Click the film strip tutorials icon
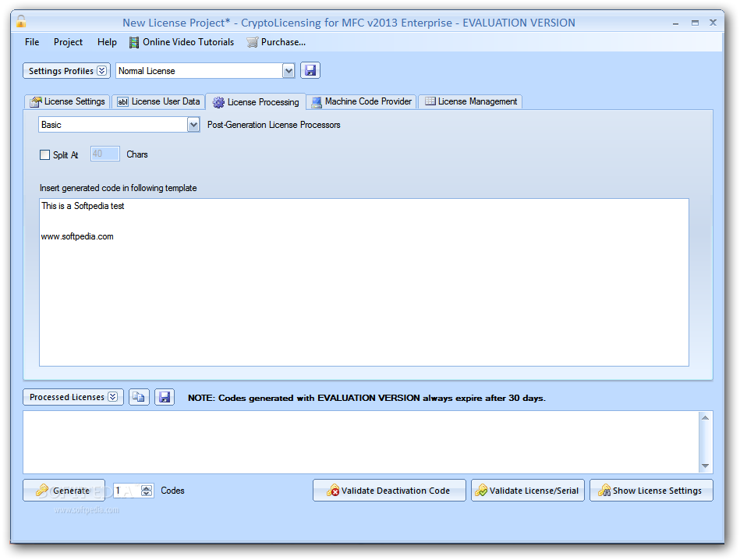The height and width of the screenshot is (560, 740). (134, 42)
